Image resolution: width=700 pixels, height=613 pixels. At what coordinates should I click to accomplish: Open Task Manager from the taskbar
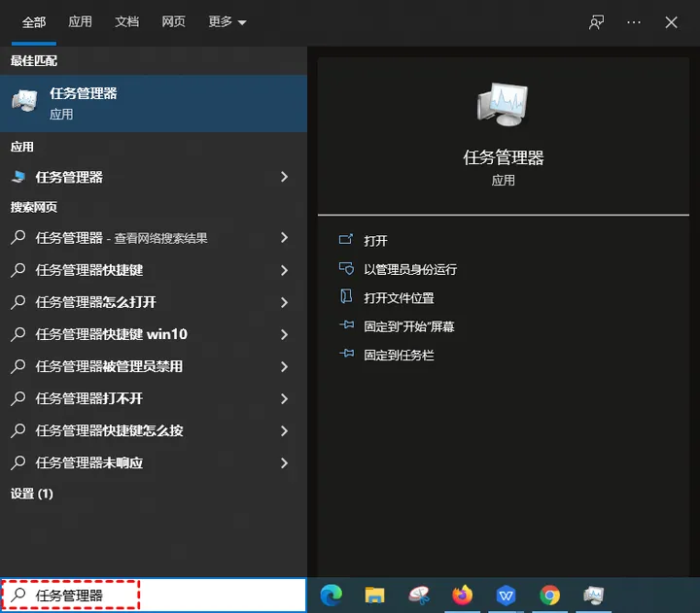point(593,596)
